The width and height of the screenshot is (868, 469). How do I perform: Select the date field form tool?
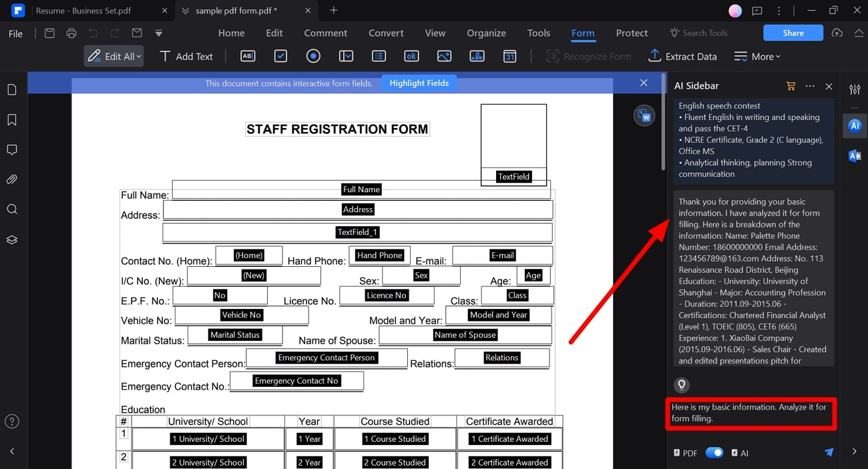tap(509, 57)
